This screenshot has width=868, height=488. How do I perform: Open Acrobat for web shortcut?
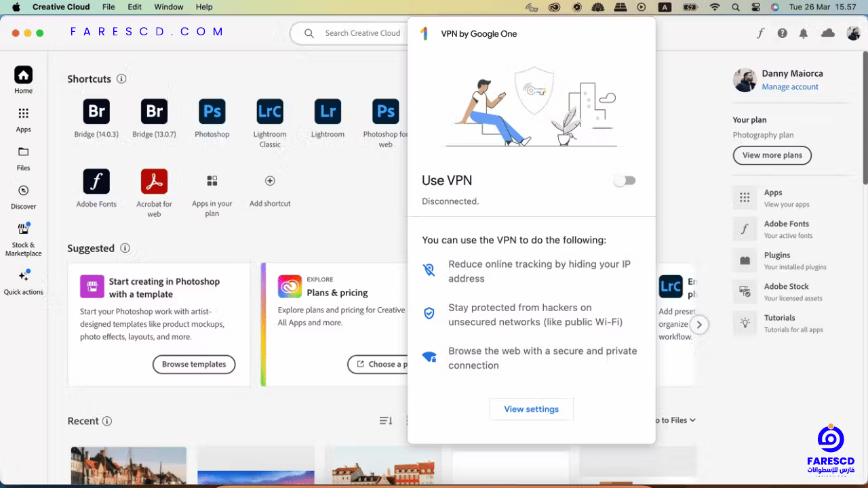tap(154, 181)
